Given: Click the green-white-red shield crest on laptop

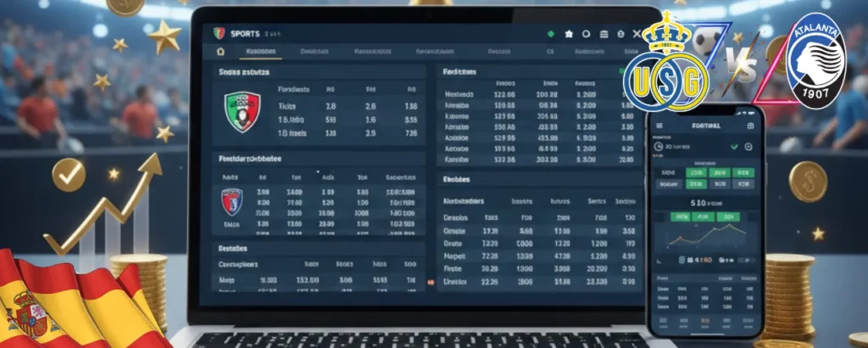Looking at the screenshot, I should tap(242, 112).
